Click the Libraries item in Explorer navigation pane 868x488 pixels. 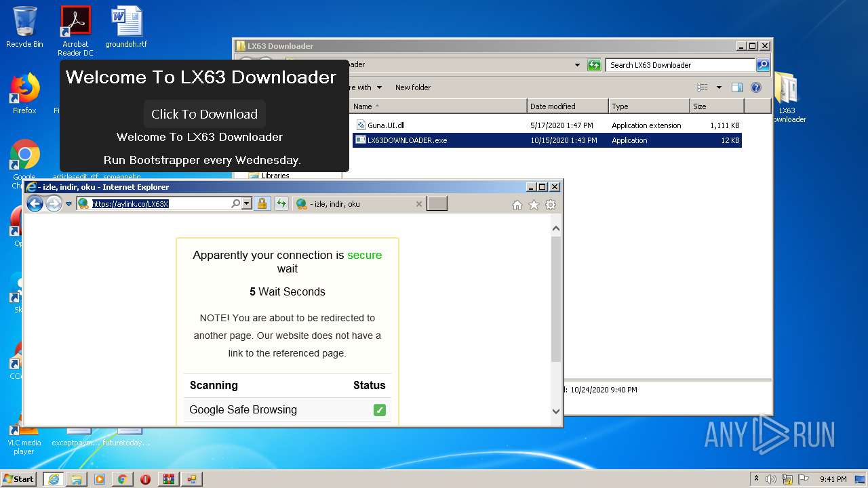[269, 176]
